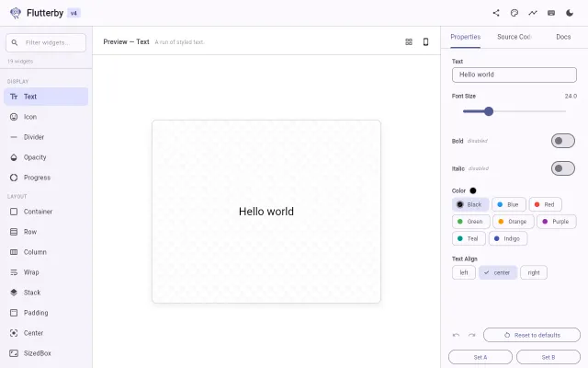
Task: Switch to phone device preview icon
Action: 425,42
